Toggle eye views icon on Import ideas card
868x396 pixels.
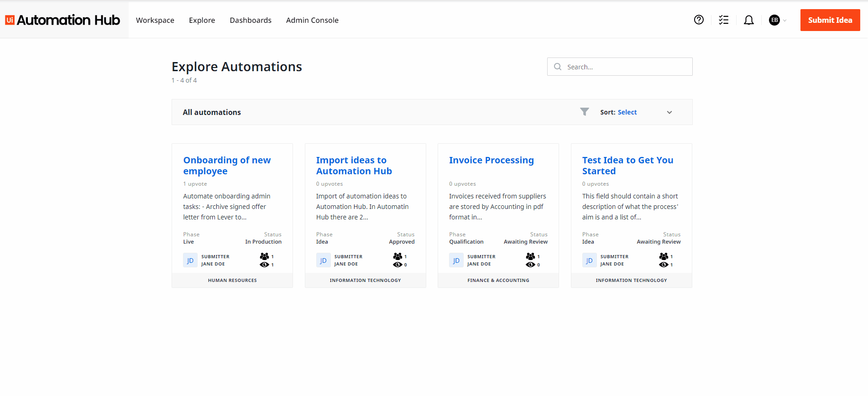click(x=397, y=265)
